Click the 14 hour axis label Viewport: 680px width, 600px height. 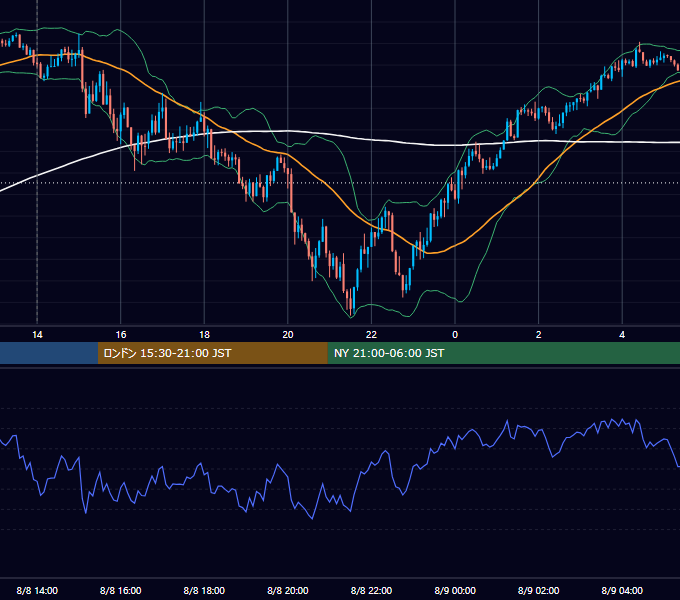pyautogui.click(x=37, y=335)
